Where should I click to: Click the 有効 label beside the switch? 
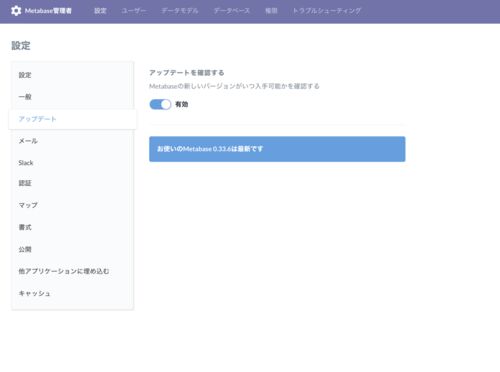(182, 104)
